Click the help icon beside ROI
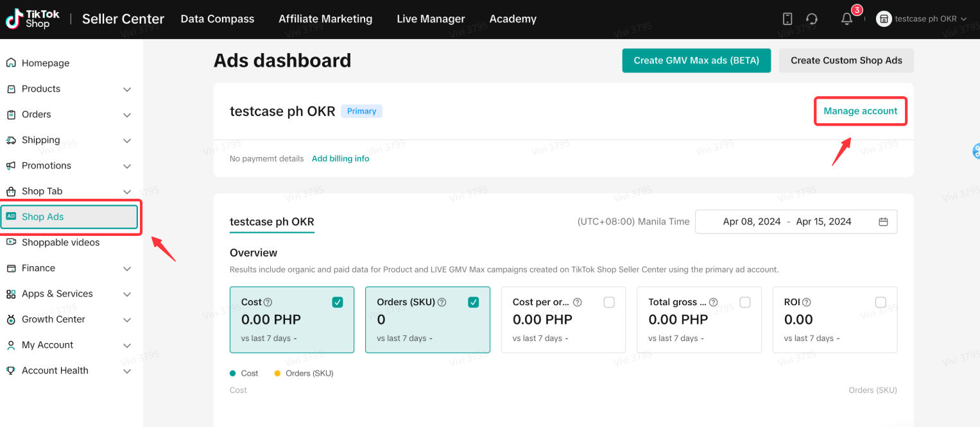 click(807, 302)
